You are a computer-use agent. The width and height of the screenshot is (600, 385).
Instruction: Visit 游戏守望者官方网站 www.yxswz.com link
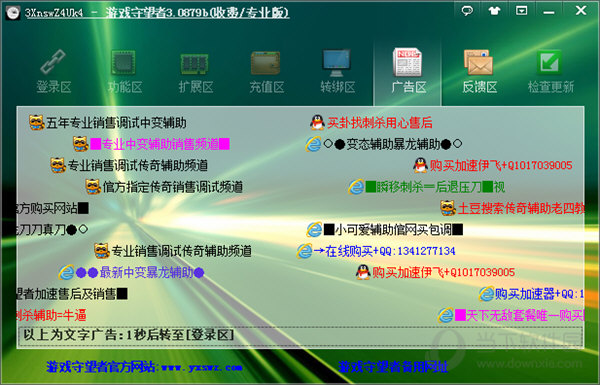(x=144, y=367)
